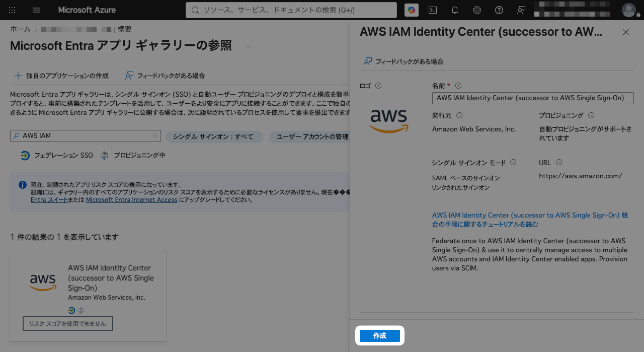Viewport: 644px width, 352px height.
Task: Click the info icon next to プロビジョニング
Action: 591,115
